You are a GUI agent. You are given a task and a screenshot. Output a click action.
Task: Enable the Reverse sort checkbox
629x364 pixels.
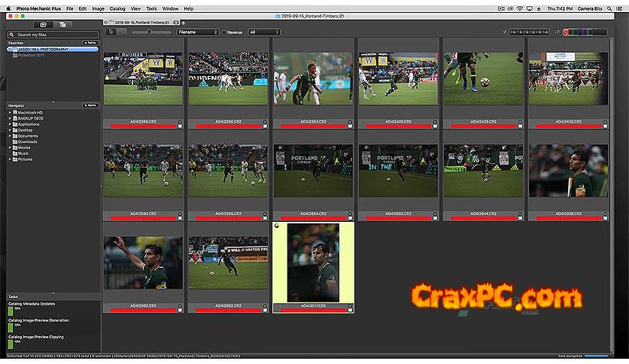click(x=224, y=32)
